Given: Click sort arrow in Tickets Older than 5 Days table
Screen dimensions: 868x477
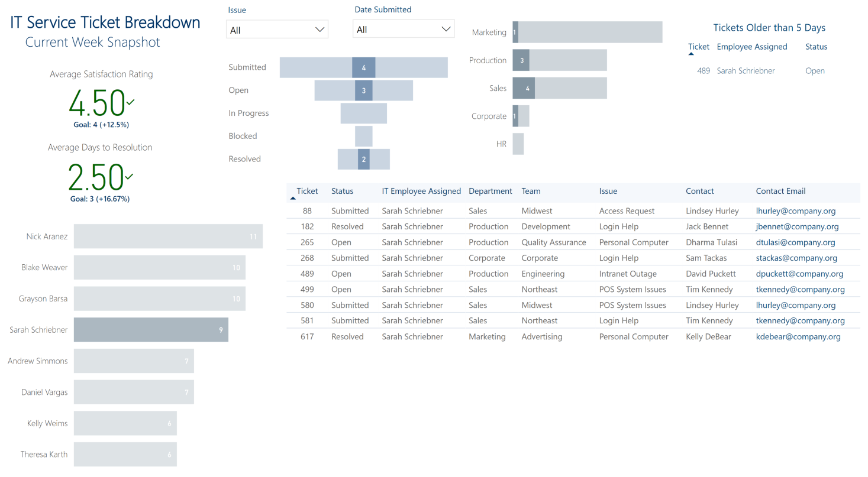Looking at the screenshot, I should (691, 54).
